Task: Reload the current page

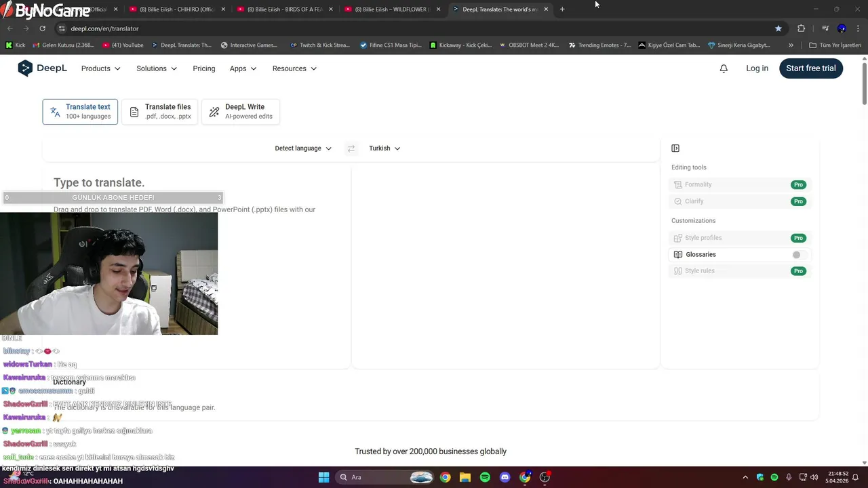Action: click(x=42, y=28)
